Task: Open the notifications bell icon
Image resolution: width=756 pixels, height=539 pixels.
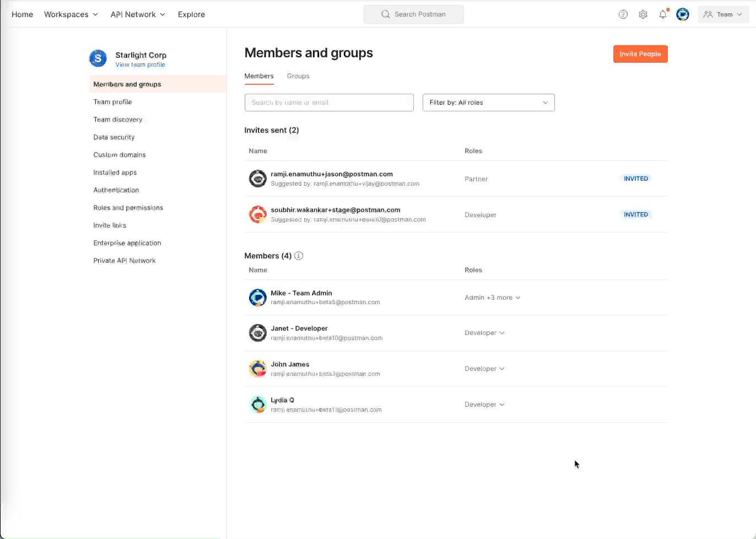Action: click(x=663, y=14)
